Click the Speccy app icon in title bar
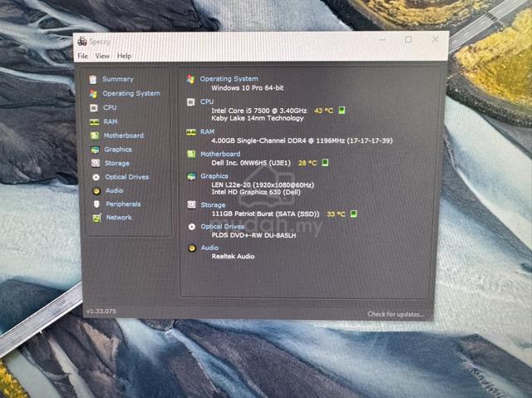 tap(82, 42)
